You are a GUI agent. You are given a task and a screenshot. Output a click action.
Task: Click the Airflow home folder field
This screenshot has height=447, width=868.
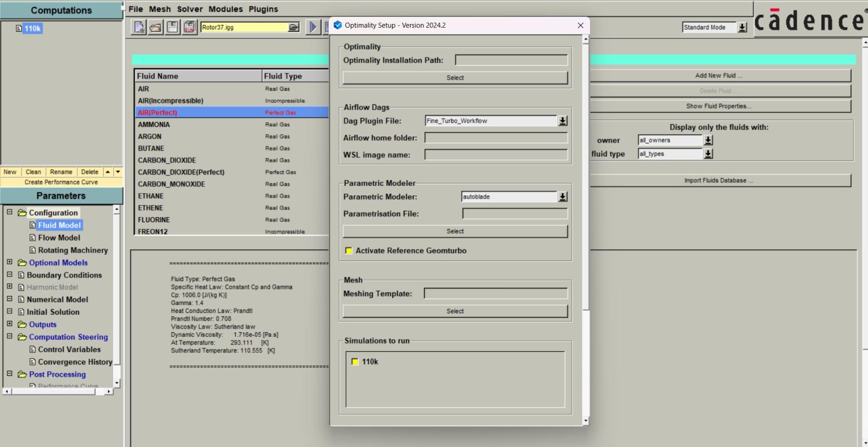[x=496, y=138]
